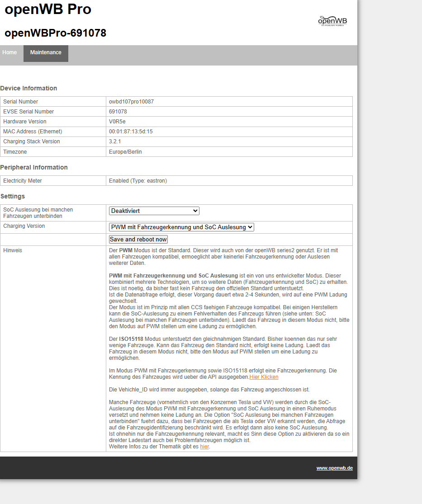
Task: Click the EVSE Serial Number label
Action: point(28,112)
